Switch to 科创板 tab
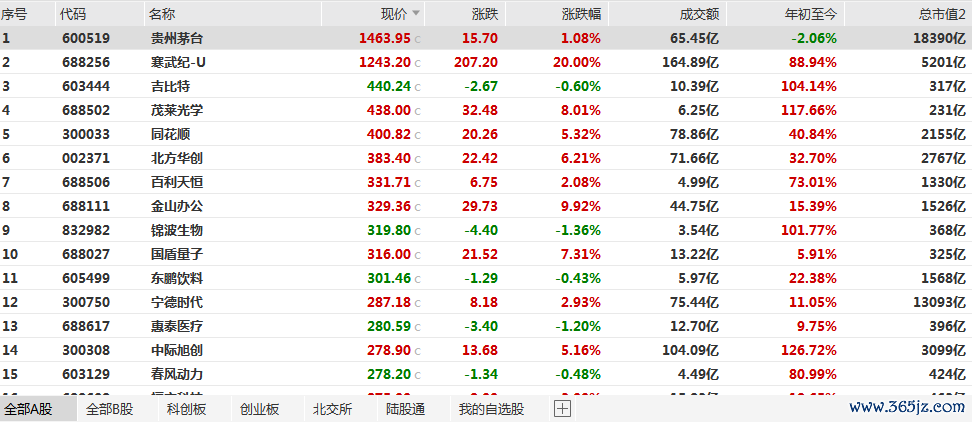Viewport: 972px width, 422px height. (187, 409)
